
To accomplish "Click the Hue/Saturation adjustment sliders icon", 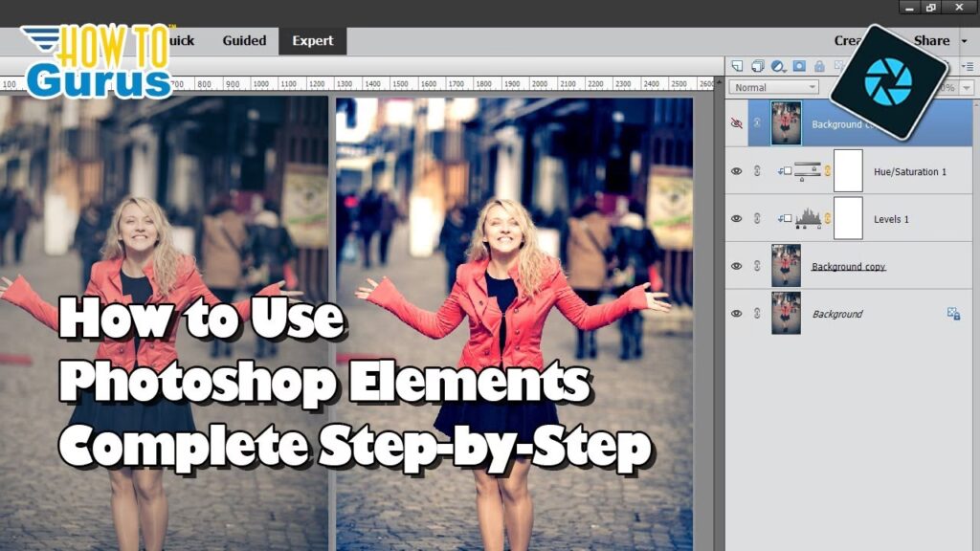I will pos(809,171).
